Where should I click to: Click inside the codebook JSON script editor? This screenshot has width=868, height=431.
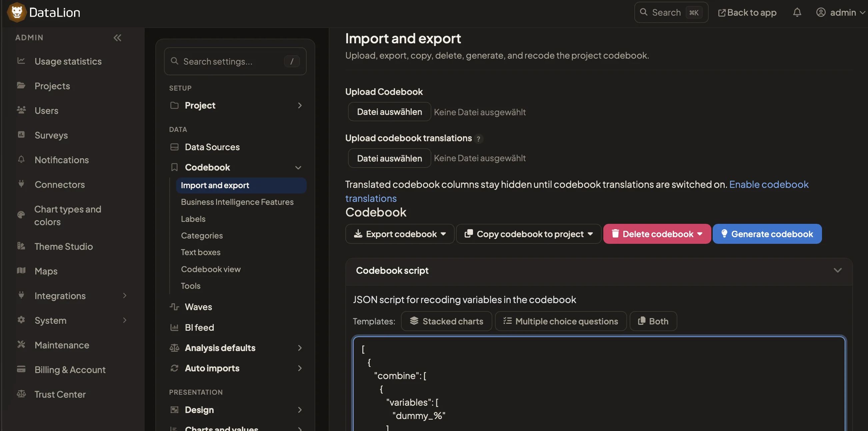599,384
